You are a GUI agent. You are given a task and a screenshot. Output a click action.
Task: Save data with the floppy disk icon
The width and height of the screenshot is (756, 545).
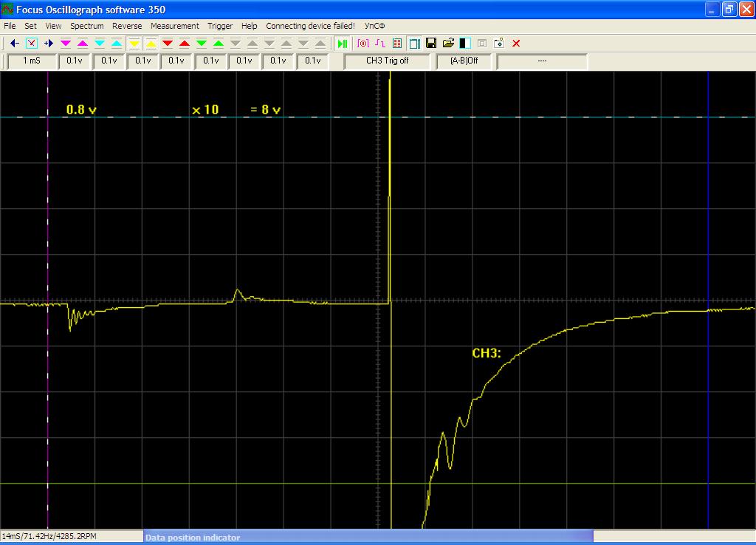pyautogui.click(x=431, y=44)
